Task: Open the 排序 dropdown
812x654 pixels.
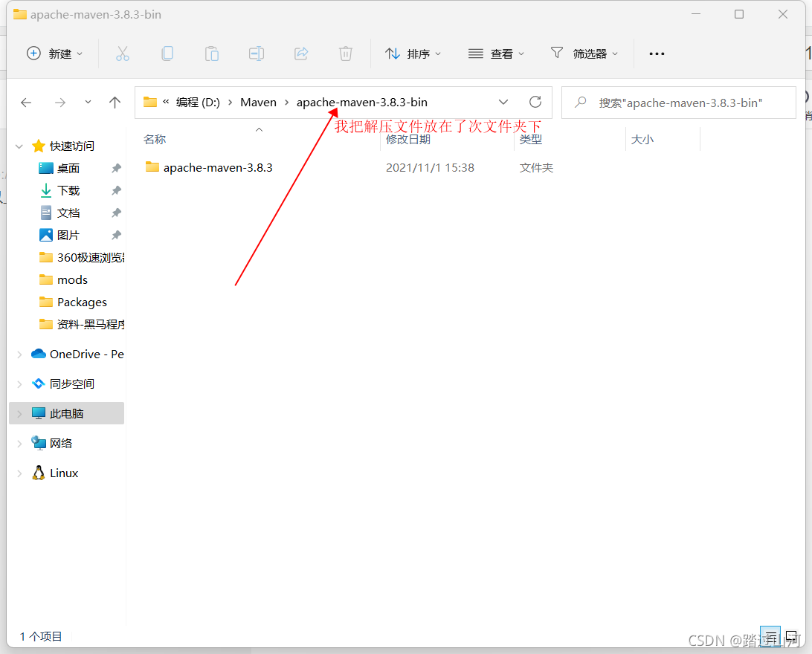Action: (413, 53)
